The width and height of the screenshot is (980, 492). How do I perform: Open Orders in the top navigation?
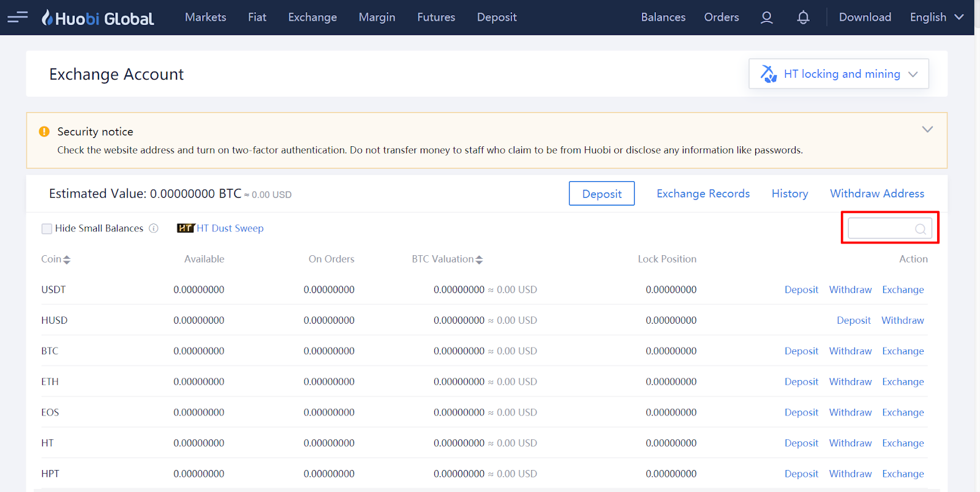coord(722,17)
